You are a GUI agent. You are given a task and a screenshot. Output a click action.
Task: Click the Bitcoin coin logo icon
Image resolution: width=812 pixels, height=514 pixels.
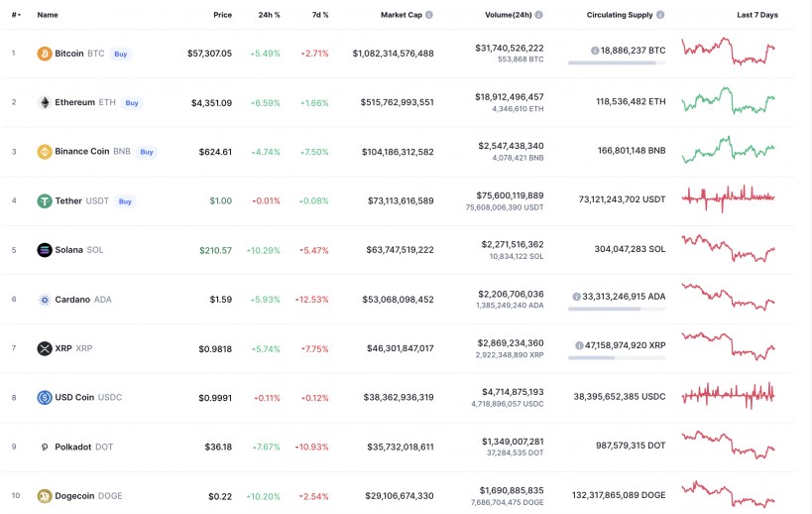[45, 54]
